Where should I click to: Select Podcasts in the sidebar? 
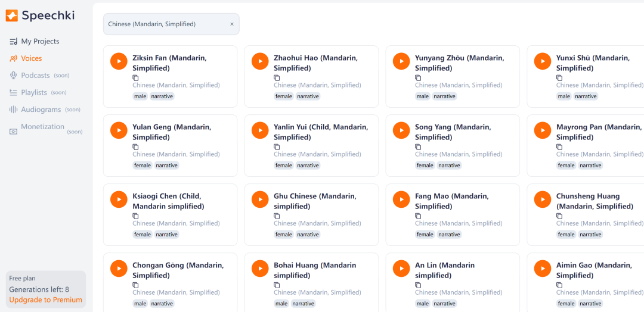(x=35, y=76)
